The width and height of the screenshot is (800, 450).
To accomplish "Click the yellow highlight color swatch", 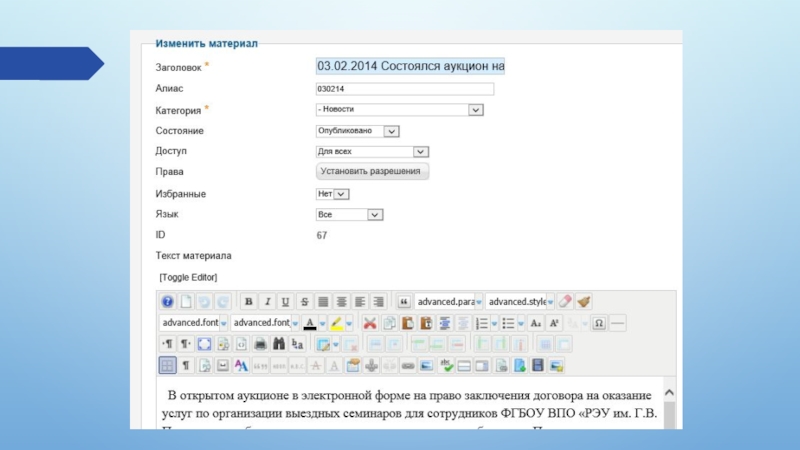I will (x=337, y=323).
